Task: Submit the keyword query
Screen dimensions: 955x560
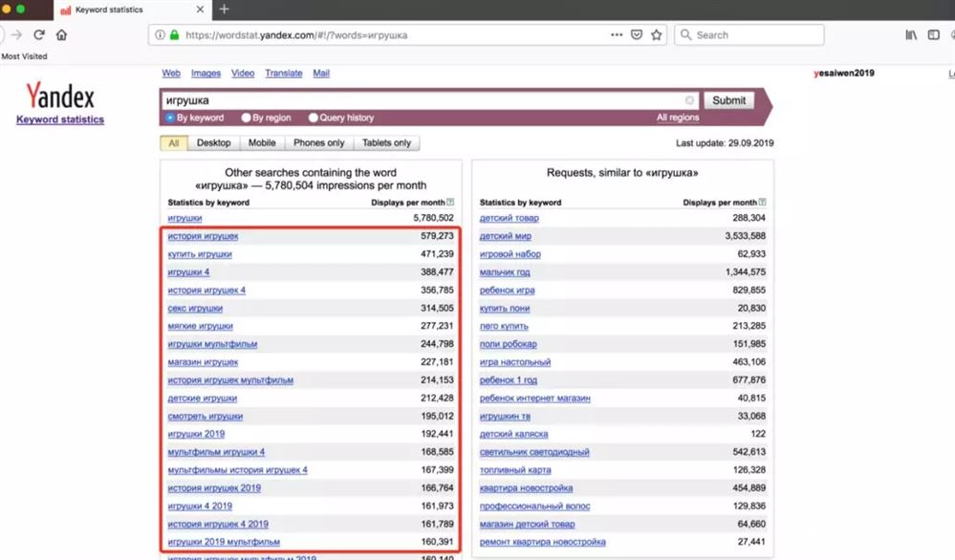Action: (x=729, y=100)
